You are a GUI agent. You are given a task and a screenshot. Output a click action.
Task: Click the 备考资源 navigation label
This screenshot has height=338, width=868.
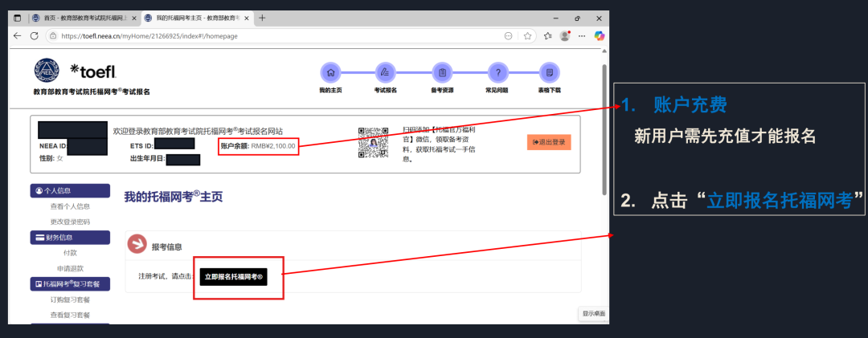click(x=442, y=90)
